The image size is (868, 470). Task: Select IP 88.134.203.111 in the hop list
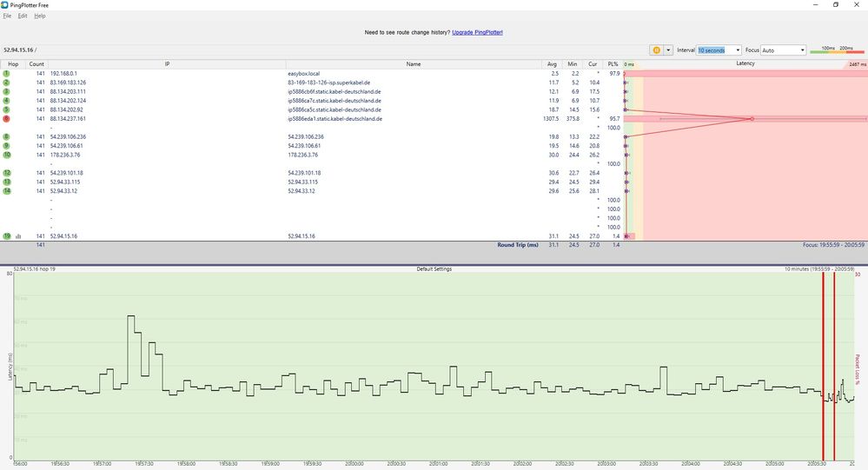pos(68,92)
